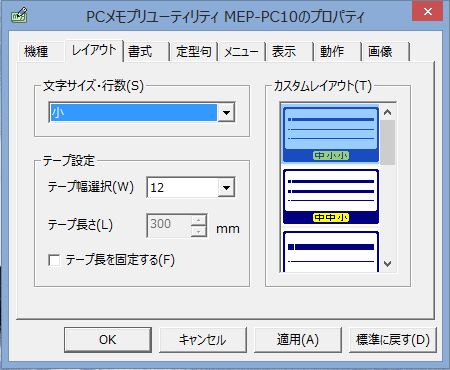Viewport: 450px width, 370px height.
Task: Expand the 文字サイズ・行数 dropdown arrow
Action: [226, 113]
